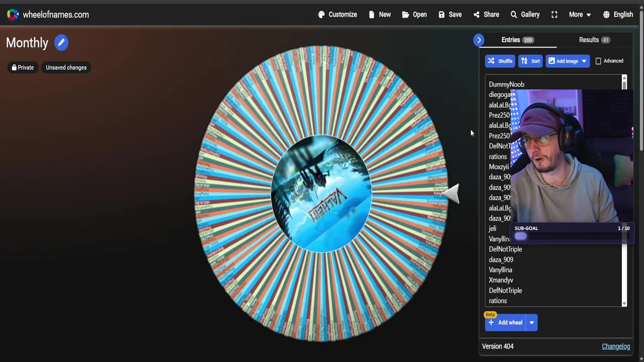Edit the Monthly title with pencil icon
The height and width of the screenshot is (362, 644).
pyautogui.click(x=61, y=43)
